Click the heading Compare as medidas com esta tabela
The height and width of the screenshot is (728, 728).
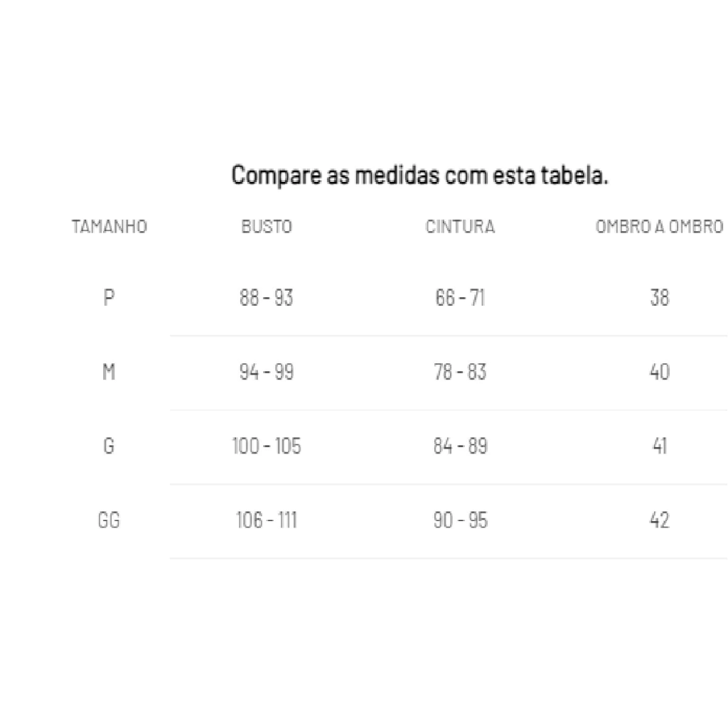(x=419, y=175)
